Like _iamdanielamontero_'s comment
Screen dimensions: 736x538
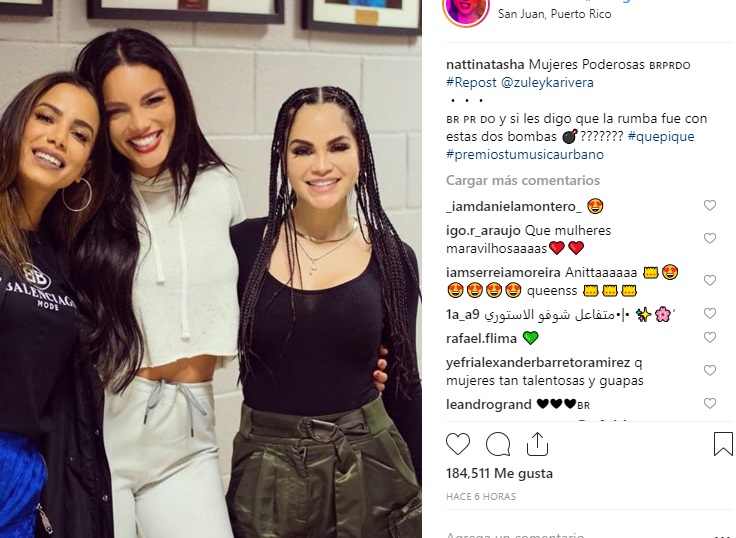710,205
